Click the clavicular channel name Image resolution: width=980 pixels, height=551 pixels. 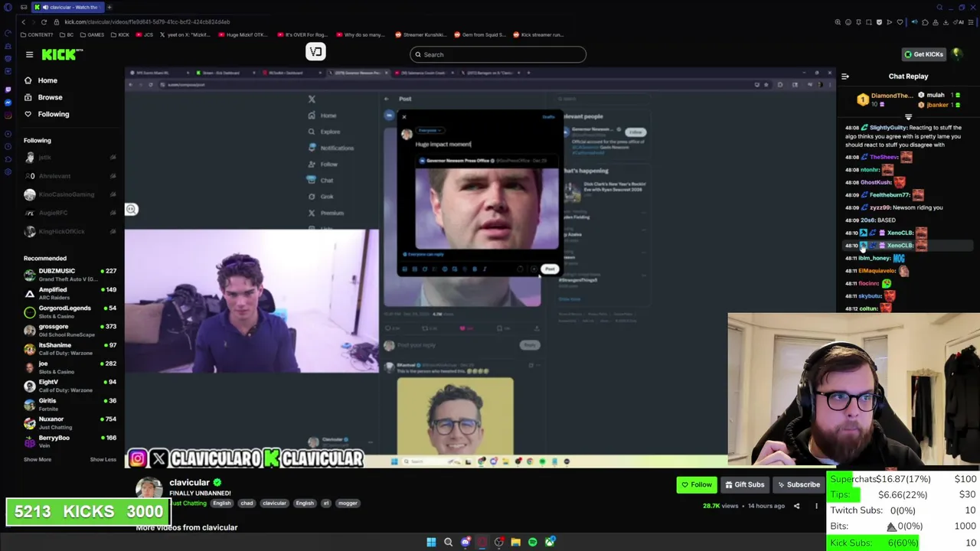[x=189, y=483]
